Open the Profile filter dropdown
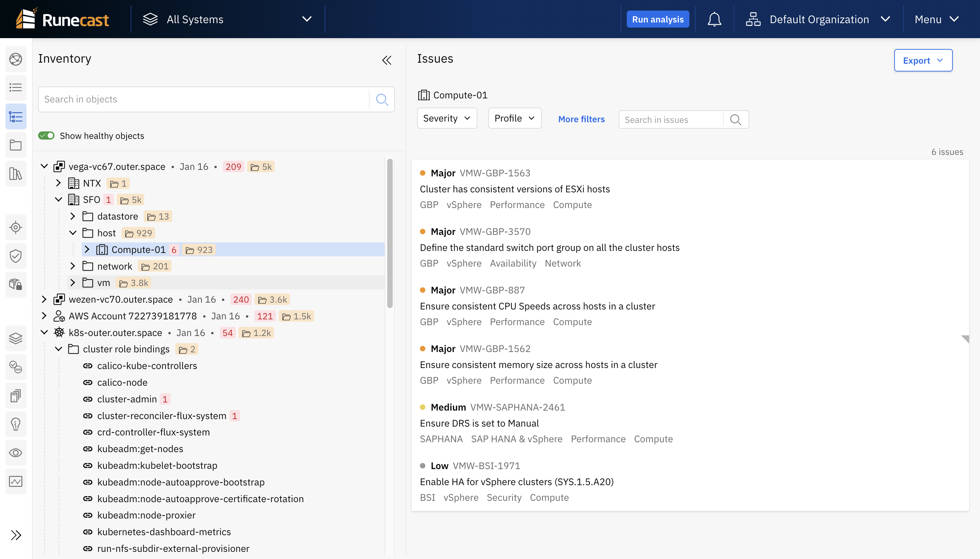Screen dimensions: 980x559 coord(514,118)
